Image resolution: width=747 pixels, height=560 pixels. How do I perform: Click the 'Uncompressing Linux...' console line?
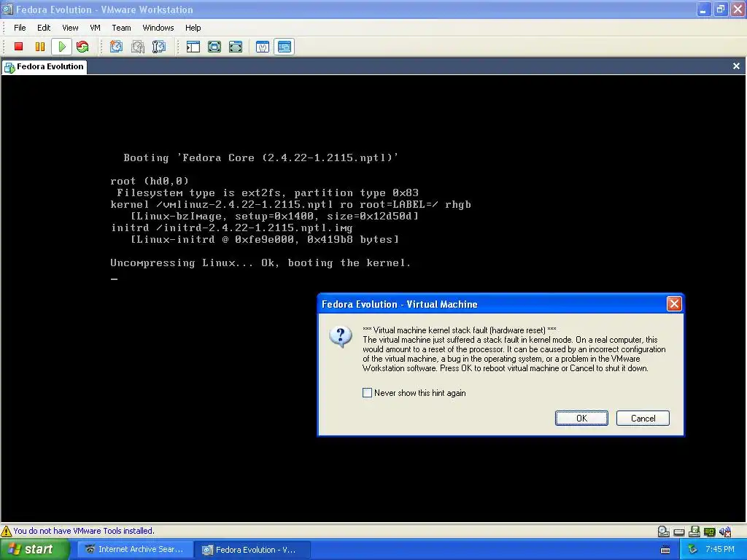[x=260, y=262]
